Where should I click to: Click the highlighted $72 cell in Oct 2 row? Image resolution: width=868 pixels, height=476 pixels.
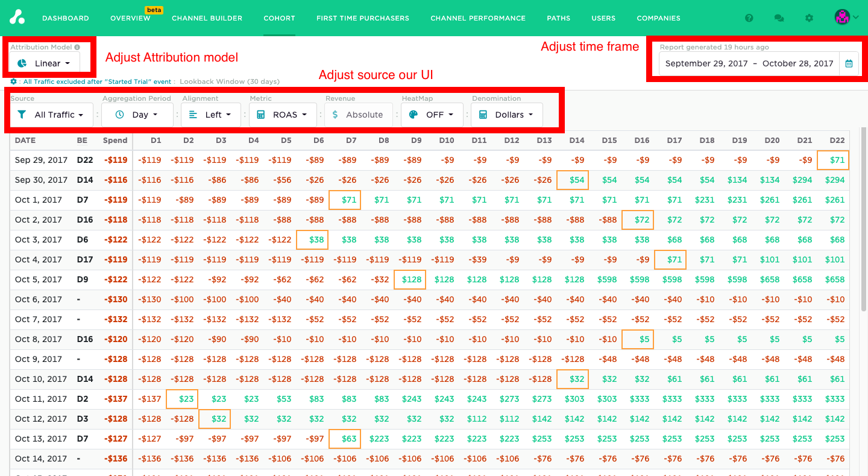click(638, 220)
